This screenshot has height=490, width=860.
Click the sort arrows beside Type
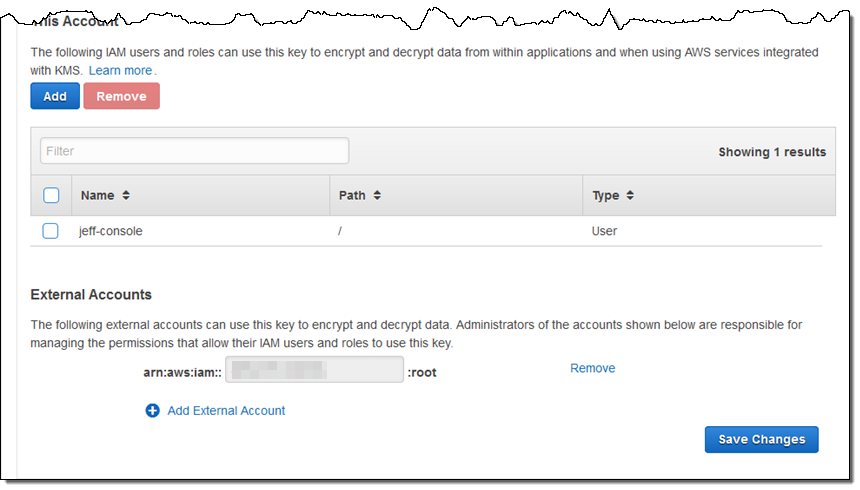click(x=630, y=196)
